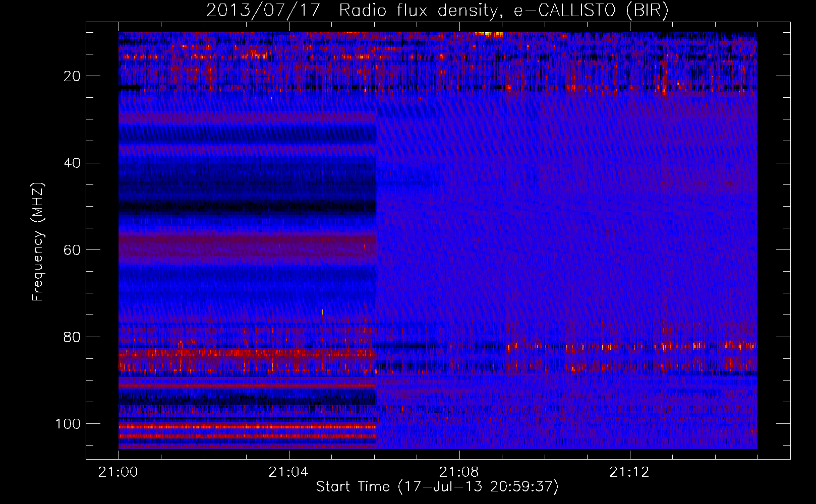This screenshot has width=816, height=504.
Task: Click the "Frequency (MHZ)" axis label
Action: [x=38, y=242]
